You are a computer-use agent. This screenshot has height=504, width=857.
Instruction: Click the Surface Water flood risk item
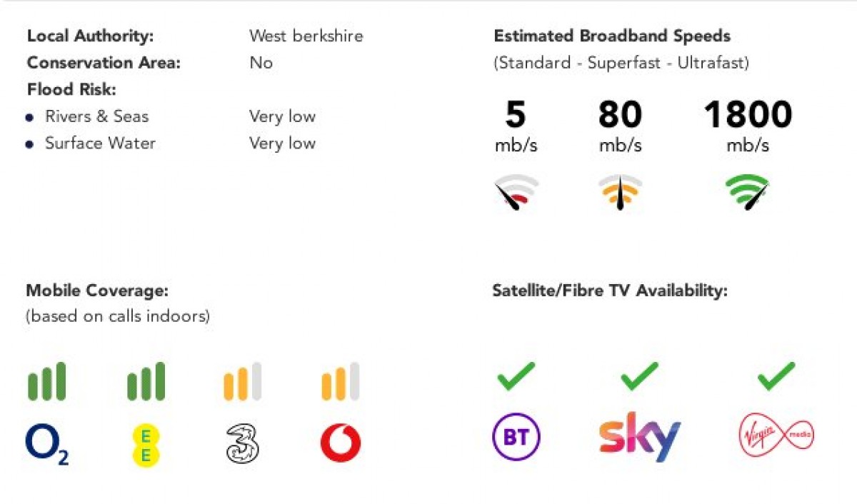click(x=100, y=143)
